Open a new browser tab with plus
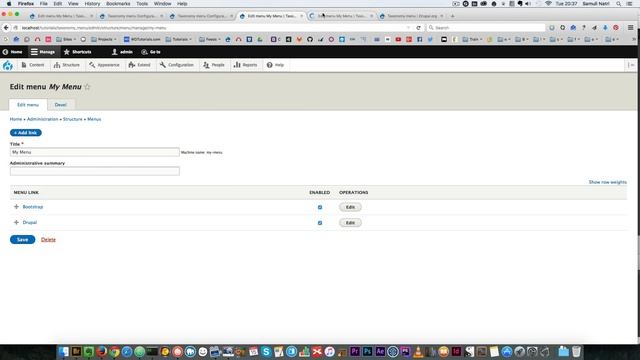 452,16
